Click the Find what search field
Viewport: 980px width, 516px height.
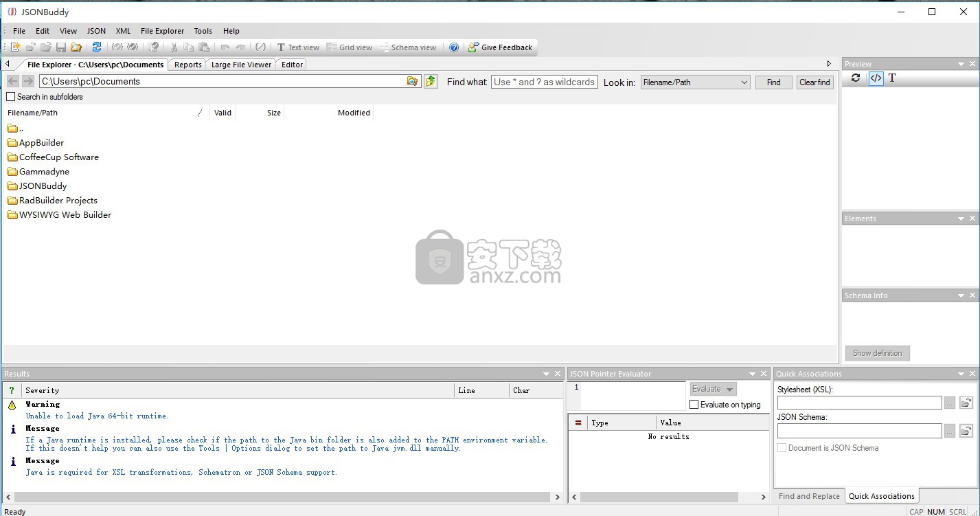click(545, 82)
